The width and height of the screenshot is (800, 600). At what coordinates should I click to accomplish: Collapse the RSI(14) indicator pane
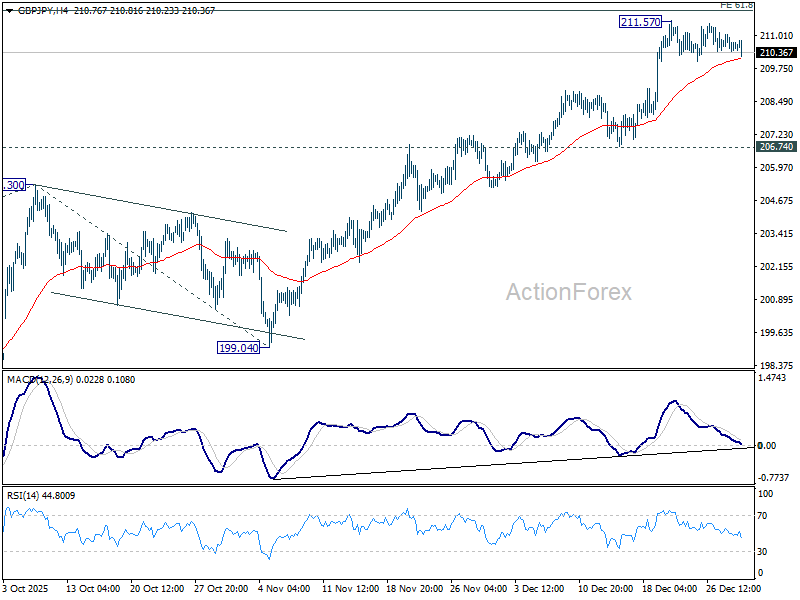(x=36, y=494)
